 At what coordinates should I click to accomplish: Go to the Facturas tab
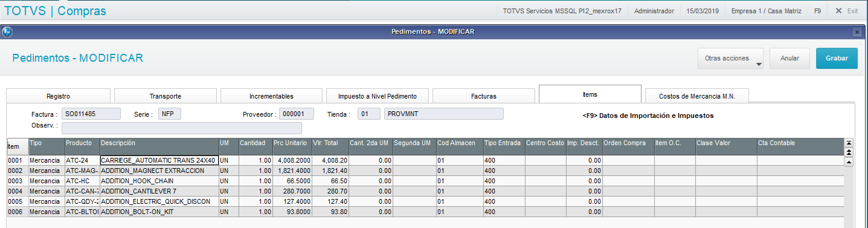484,96
